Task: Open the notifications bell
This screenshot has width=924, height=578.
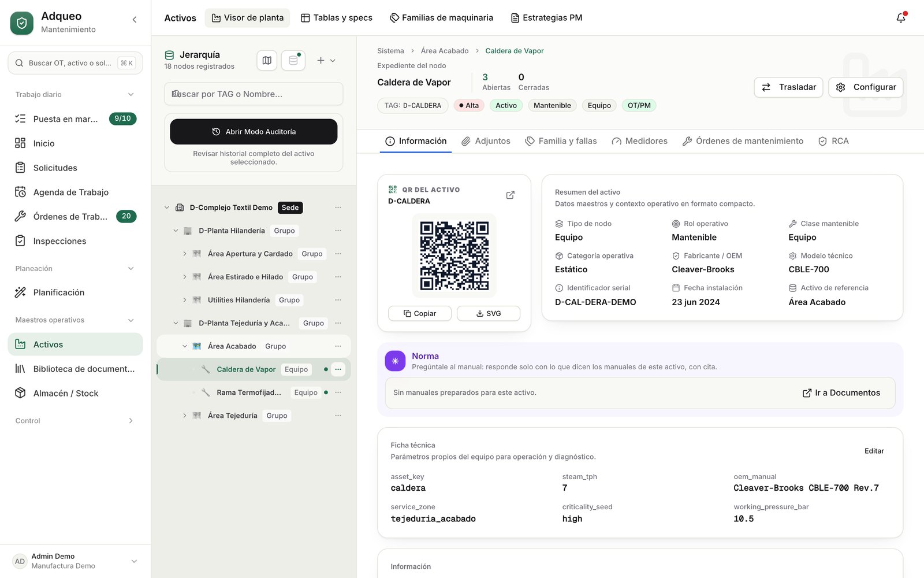Action: pyautogui.click(x=901, y=18)
